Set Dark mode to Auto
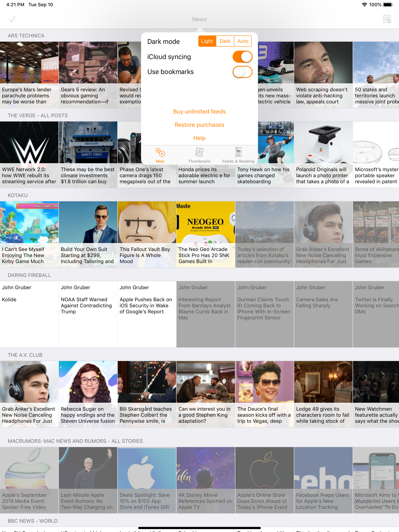The width and height of the screenshot is (399, 532). [x=243, y=41]
